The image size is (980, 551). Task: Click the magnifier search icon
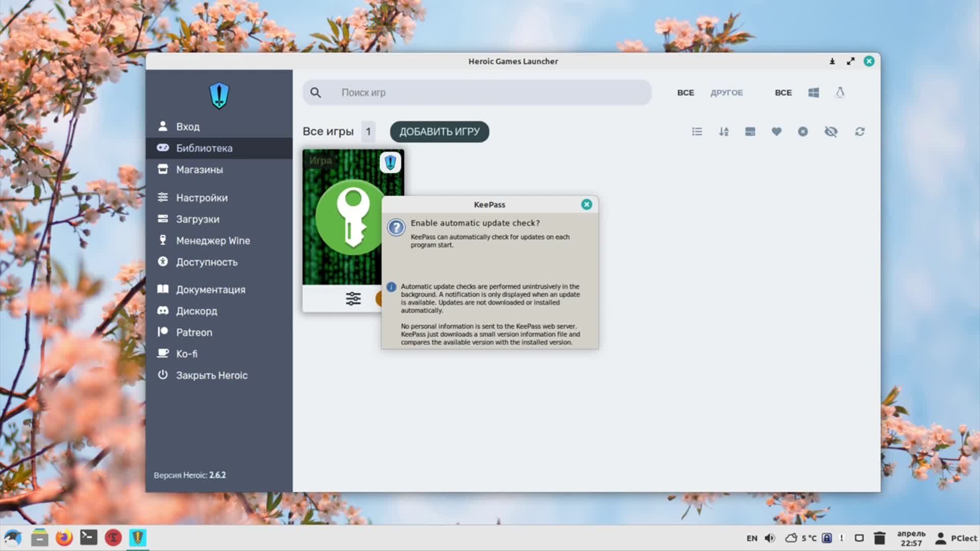[315, 92]
